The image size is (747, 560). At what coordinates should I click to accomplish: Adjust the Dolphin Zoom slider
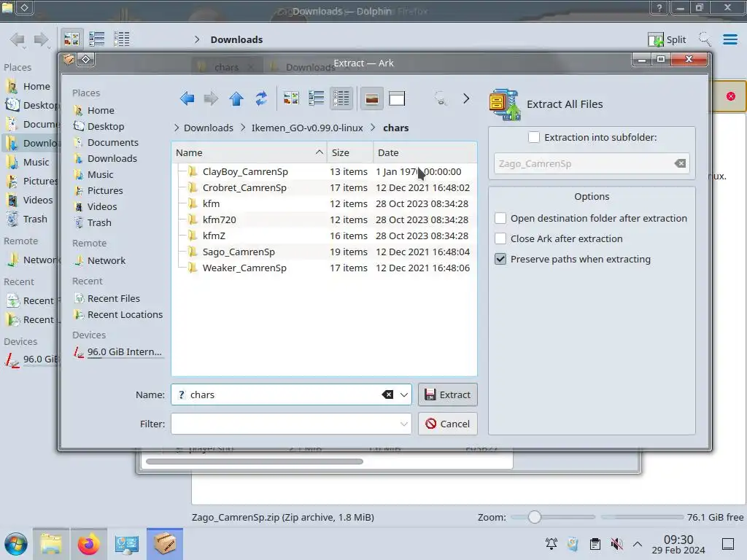535,517
